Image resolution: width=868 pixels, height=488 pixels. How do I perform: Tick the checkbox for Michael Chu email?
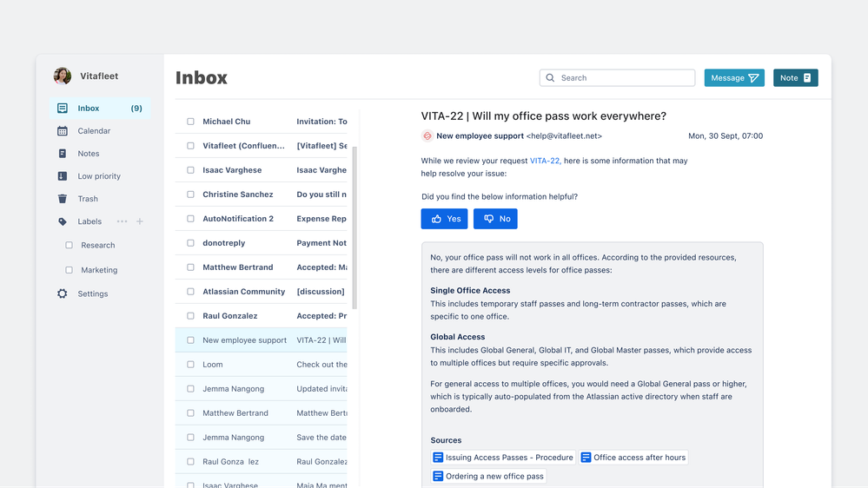[x=190, y=122]
